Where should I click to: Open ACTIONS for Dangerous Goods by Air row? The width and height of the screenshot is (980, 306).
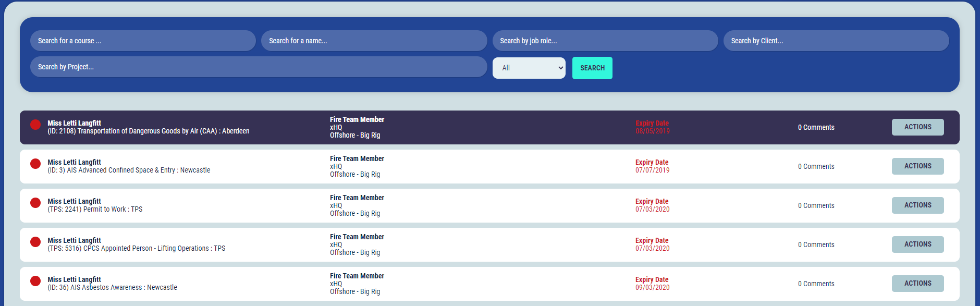pyautogui.click(x=917, y=127)
